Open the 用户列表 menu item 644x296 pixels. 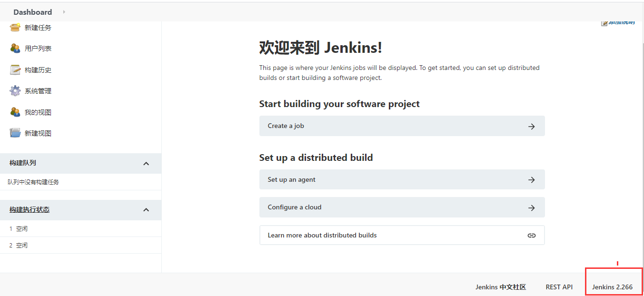pyautogui.click(x=38, y=49)
